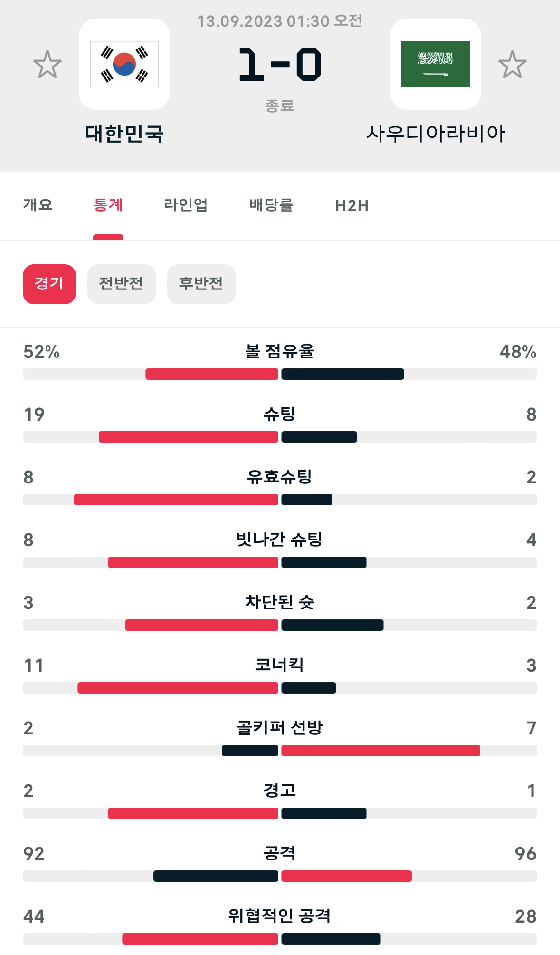
Task: Click the 볼 점유율 possession bar
Action: [280, 374]
